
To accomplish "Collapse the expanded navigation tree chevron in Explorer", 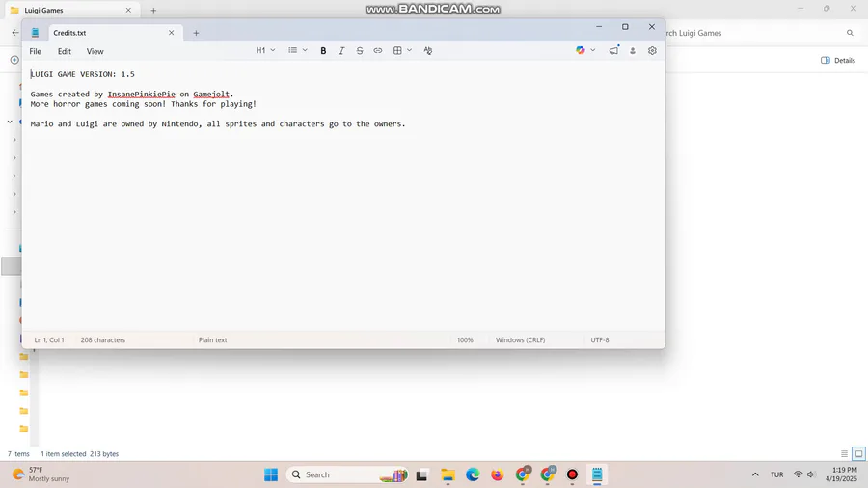I will [x=10, y=122].
